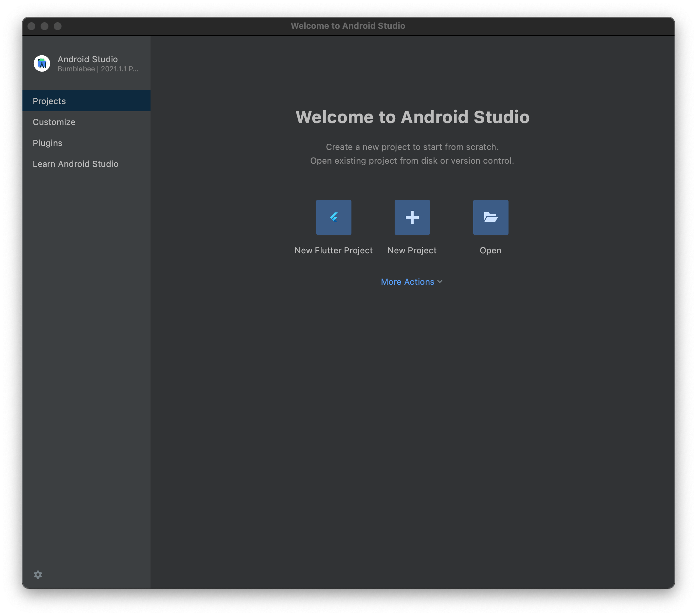Click the Open folder icon
697x616 pixels.
[491, 217]
